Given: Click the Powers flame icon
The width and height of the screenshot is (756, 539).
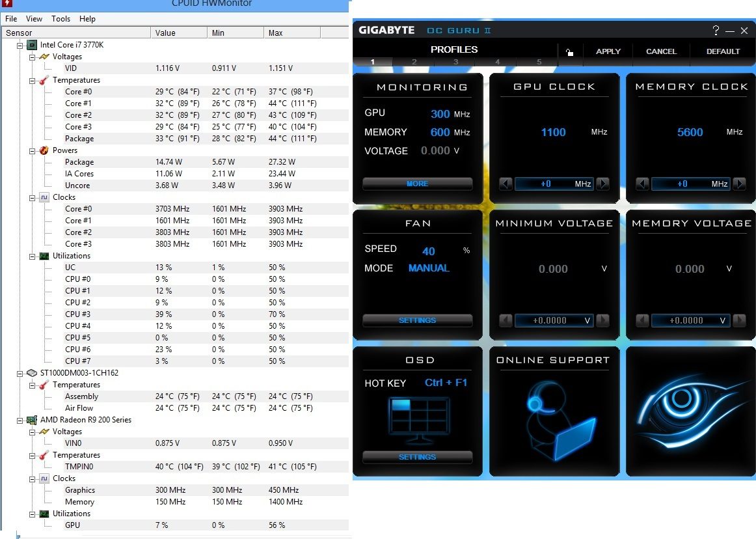Looking at the screenshot, I should 44,150.
